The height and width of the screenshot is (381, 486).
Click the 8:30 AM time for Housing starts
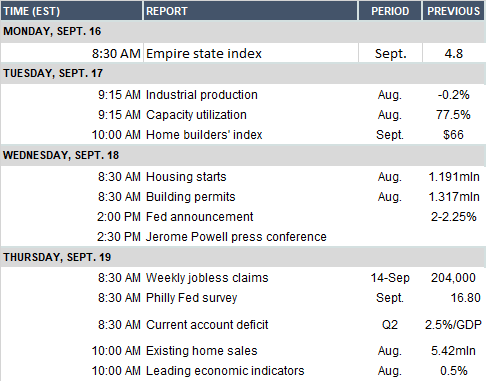(x=119, y=177)
